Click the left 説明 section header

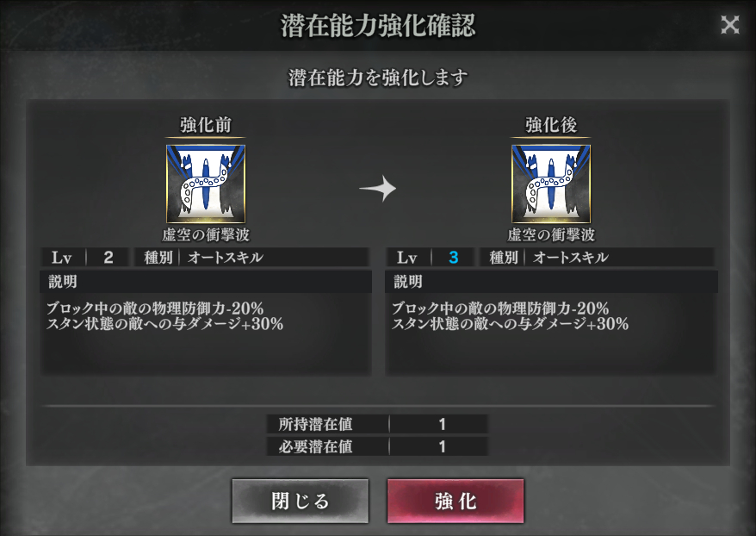click(x=206, y=281)
